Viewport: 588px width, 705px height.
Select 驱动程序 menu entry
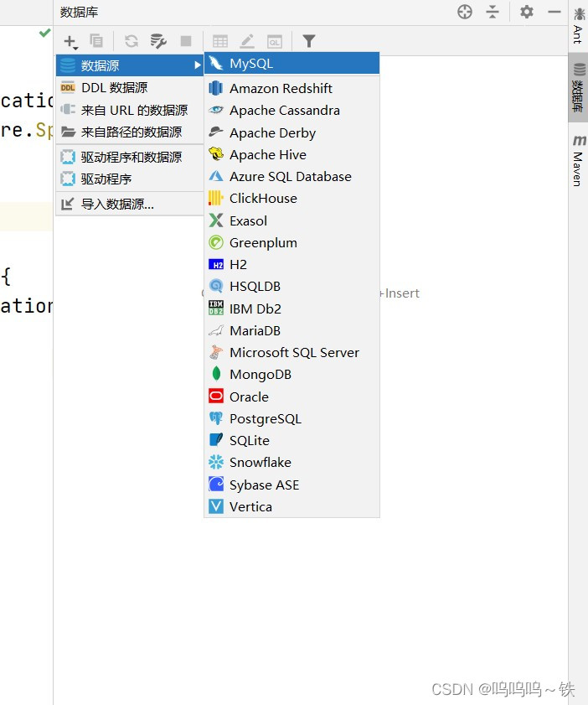130,179
